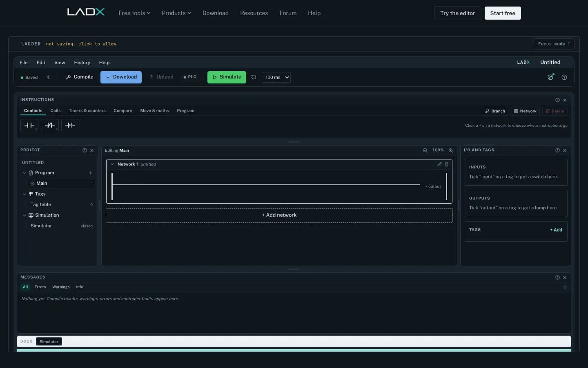The width and height of the screenshot is (588, 368).
Task: Click the + output placeholder on the rung
Action: tap(433, 186)
